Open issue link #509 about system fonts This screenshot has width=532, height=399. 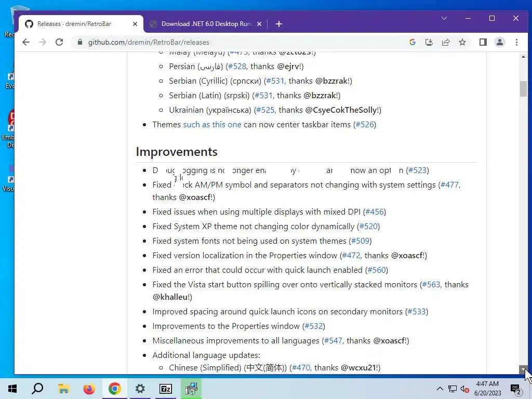360,241
